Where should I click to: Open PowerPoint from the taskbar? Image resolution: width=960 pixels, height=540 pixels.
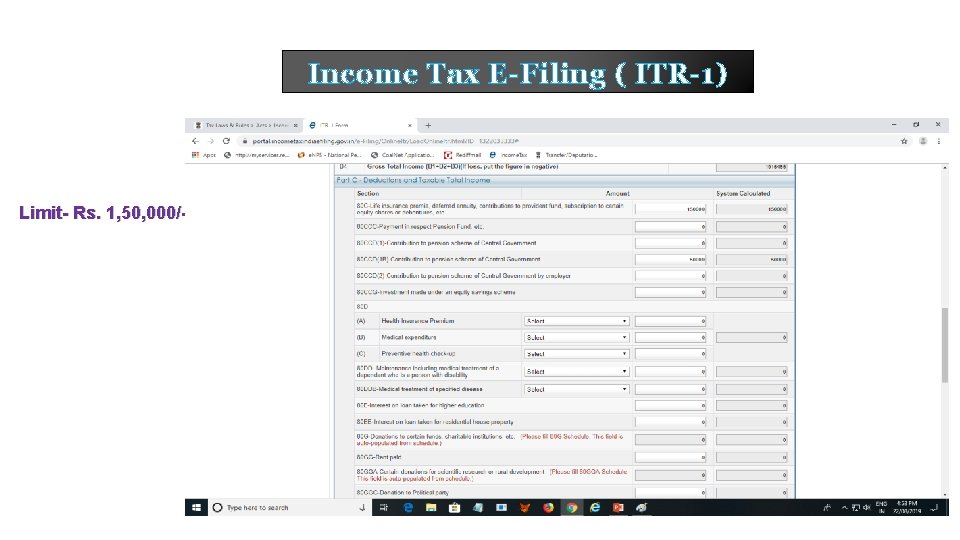click(x=618, y=508)
